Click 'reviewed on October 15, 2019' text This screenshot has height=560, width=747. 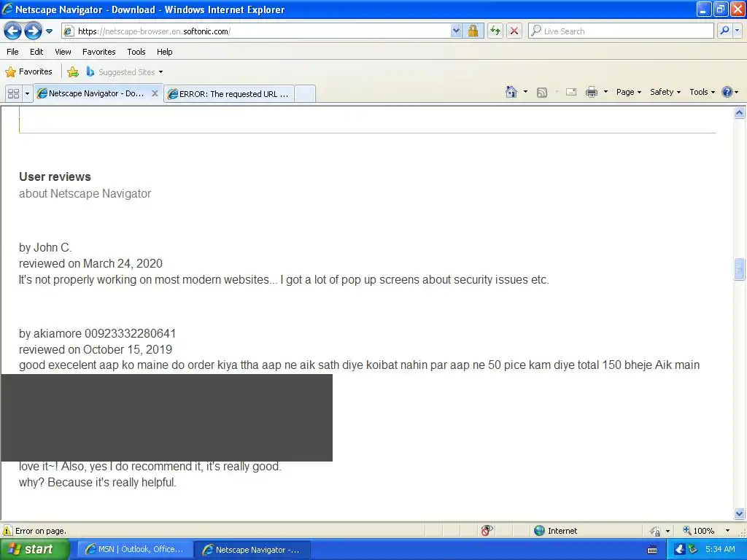click(96, 349)
